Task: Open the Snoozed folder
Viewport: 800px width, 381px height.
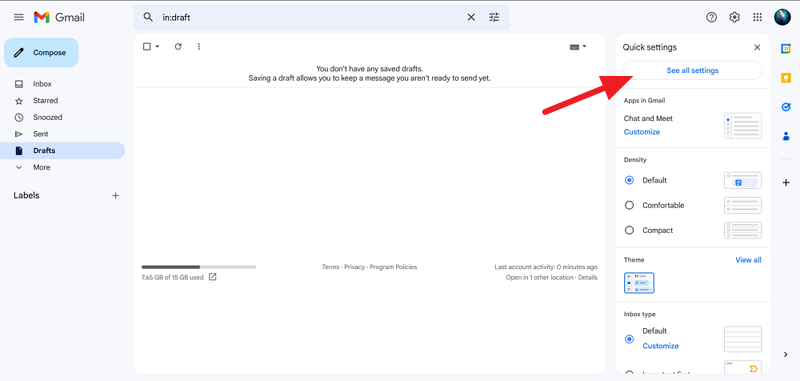Action: pyautogui.click(x=47, y=117)
